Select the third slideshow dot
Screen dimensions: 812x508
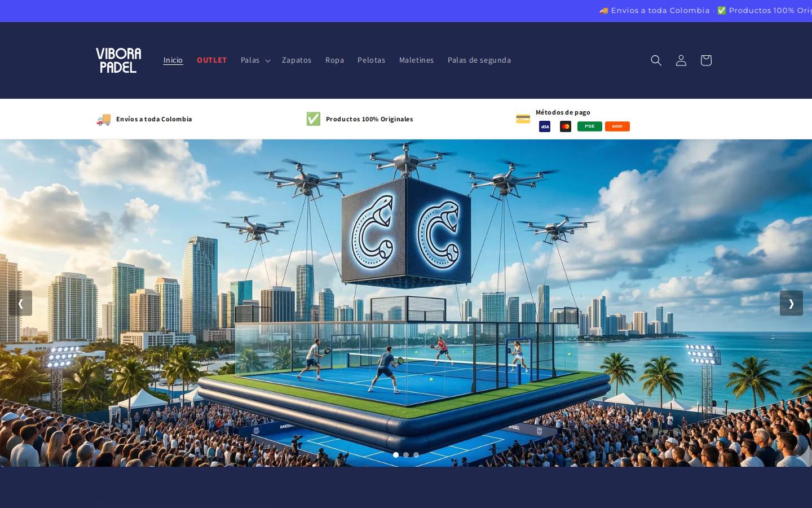tap(416, 455)
